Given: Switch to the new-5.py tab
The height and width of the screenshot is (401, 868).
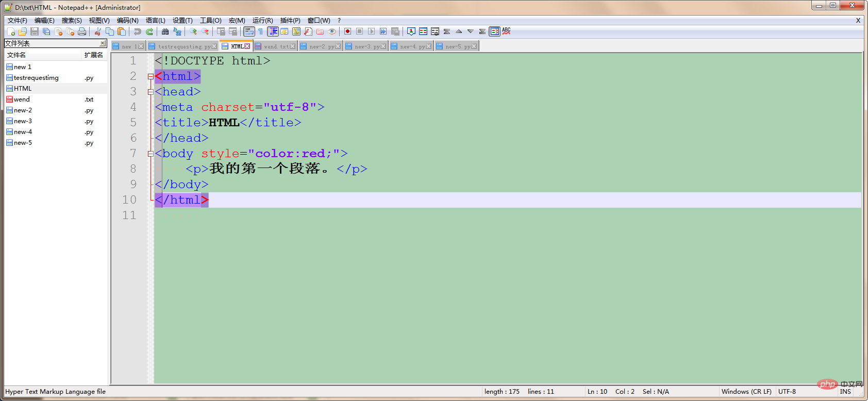Looking at the screenshot, I should 458,46.
